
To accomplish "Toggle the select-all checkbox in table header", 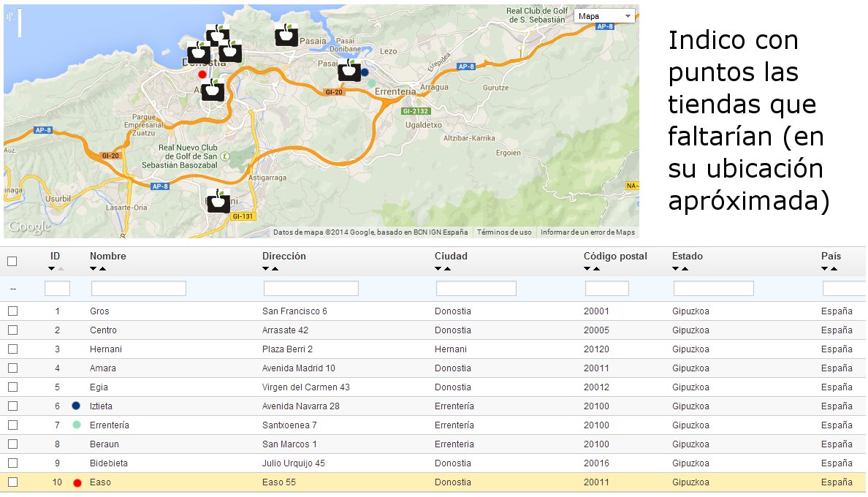I will 12,261.
